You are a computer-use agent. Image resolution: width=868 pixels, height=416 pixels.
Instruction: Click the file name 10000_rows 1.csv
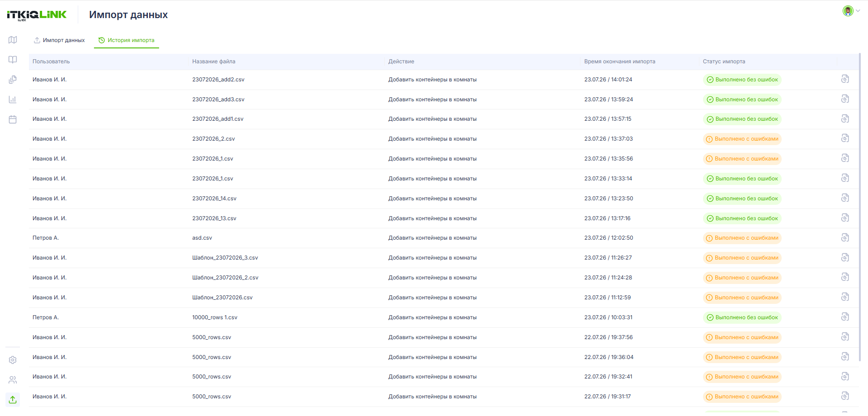215,317
